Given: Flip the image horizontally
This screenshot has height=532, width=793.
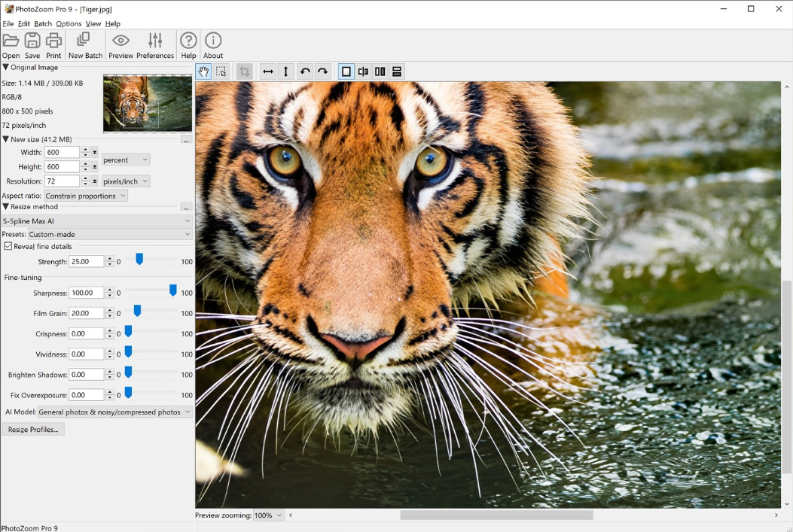Looking at the screenshot, I should coord(267,71).
